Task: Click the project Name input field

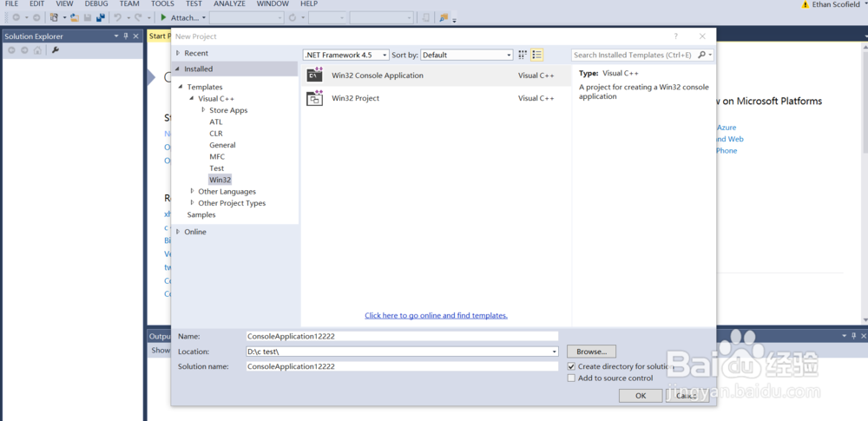Action: tap(403, 336)
